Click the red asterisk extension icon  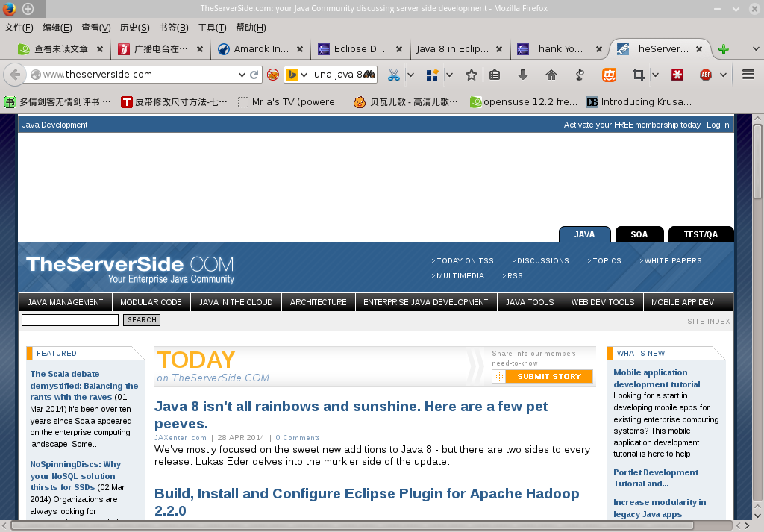tap(677, 75)
